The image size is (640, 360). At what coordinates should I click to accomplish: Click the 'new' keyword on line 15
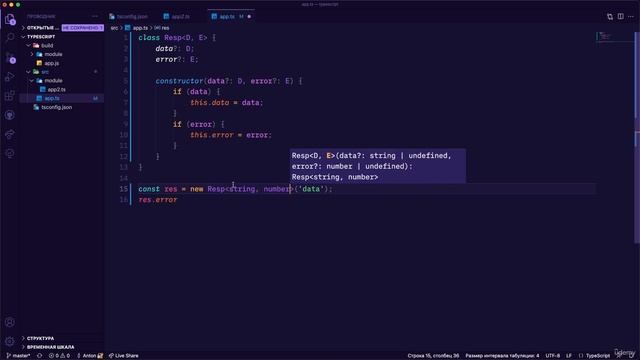[196, 189]
